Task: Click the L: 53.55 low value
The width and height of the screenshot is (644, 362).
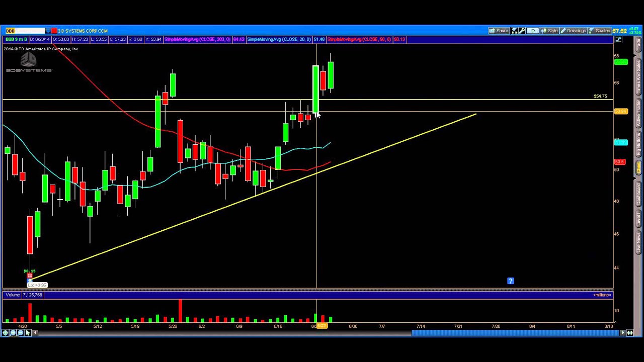Action: 99,39
